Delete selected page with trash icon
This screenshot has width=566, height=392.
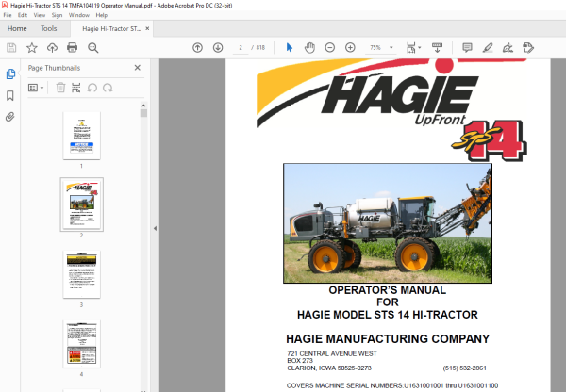coord(60,88)
